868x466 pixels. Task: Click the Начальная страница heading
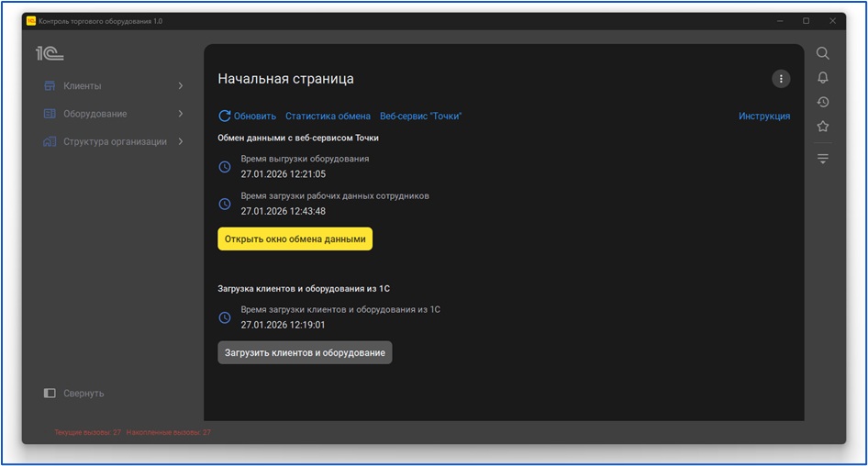tap(285, 79)
